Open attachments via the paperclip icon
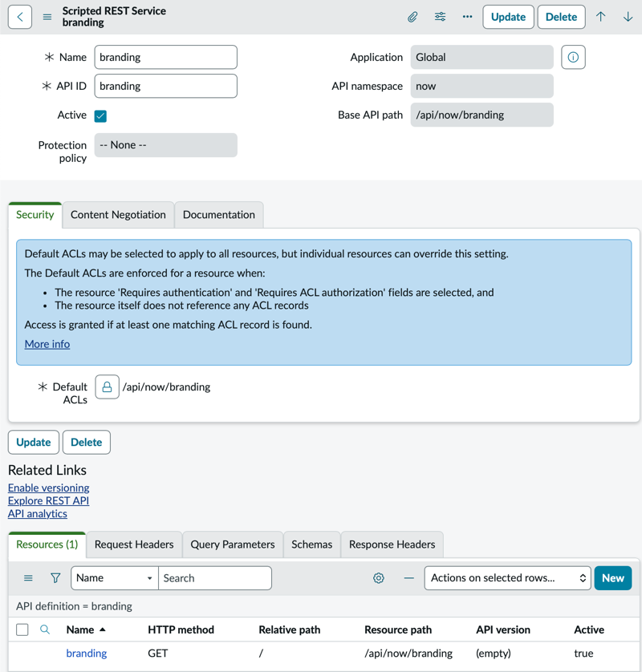Image resolution: width=642 pixels, height=672 pixels. click(412, 17)
